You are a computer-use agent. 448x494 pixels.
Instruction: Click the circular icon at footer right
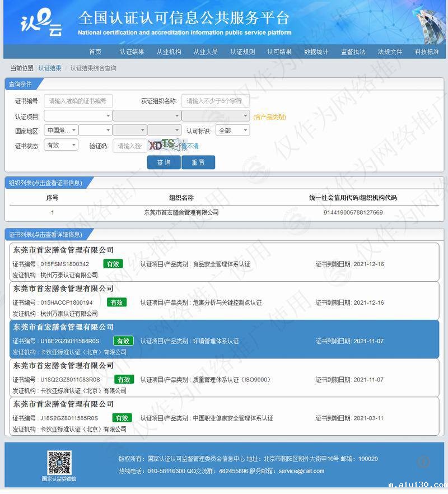[x=422, y=461]
